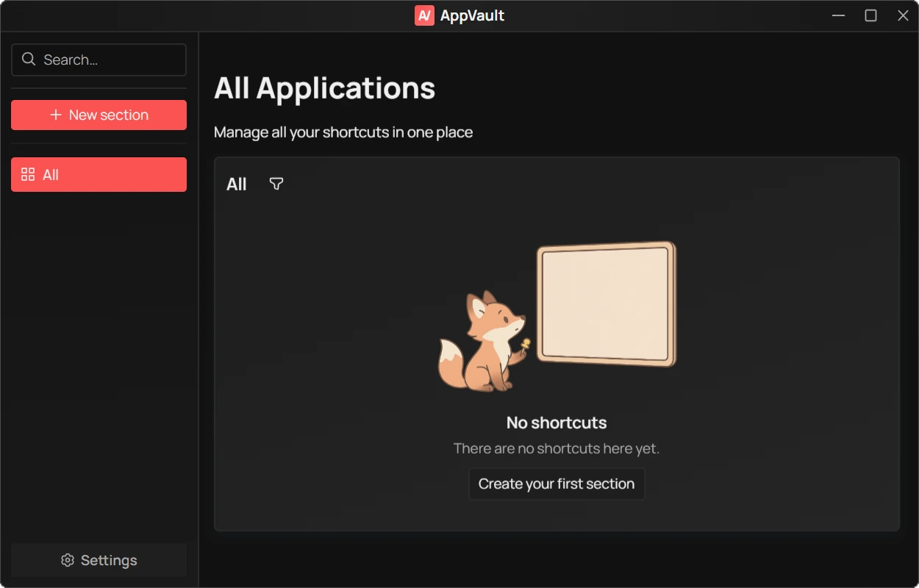Click the AppVault logo in the title bar
The image size is (919, 588).
click(424, 15)
